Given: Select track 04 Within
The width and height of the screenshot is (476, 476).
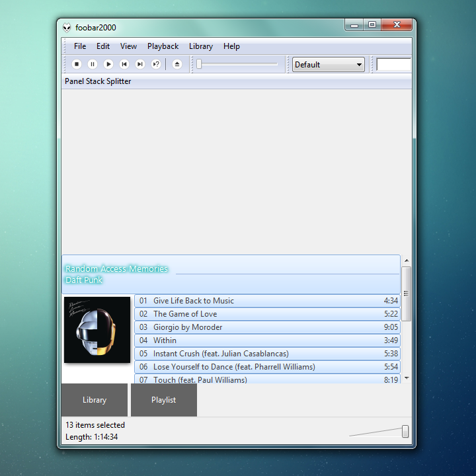Looking at the screenshot, I should 268,340.
